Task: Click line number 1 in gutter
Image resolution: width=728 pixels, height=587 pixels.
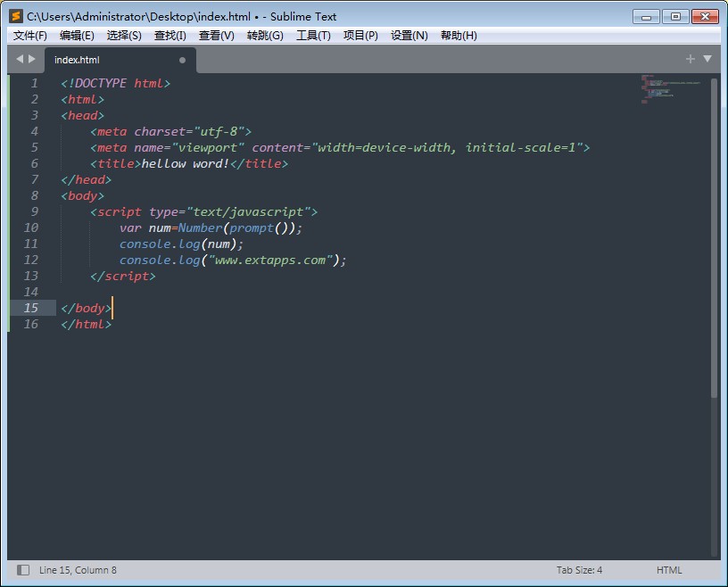Action: [x=35, y=83]
